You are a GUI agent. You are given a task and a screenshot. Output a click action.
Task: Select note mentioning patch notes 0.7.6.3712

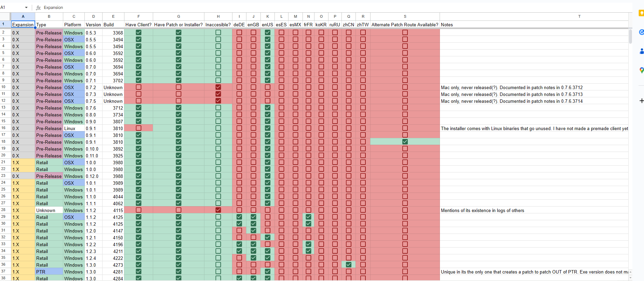[534, 87]
